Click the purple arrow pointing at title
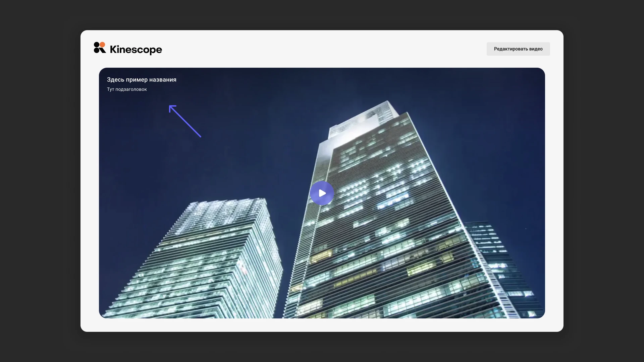 pyautogui.click(x=185, y=121)
